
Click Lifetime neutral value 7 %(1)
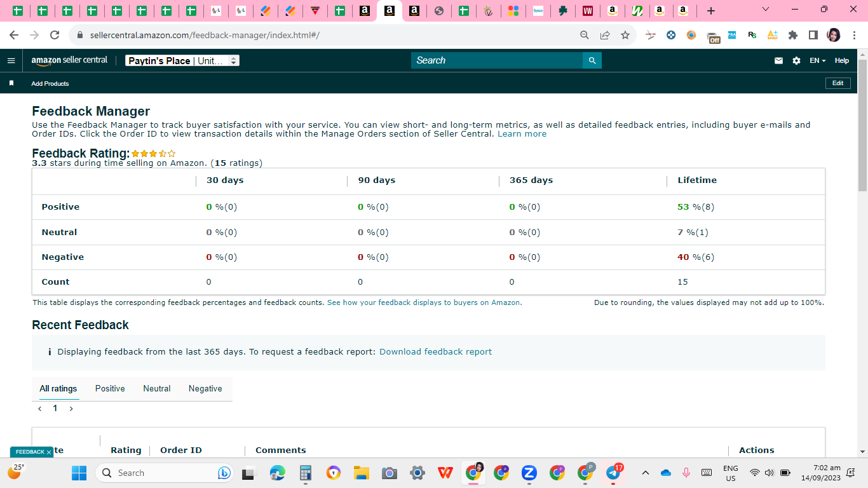[693, 232]
